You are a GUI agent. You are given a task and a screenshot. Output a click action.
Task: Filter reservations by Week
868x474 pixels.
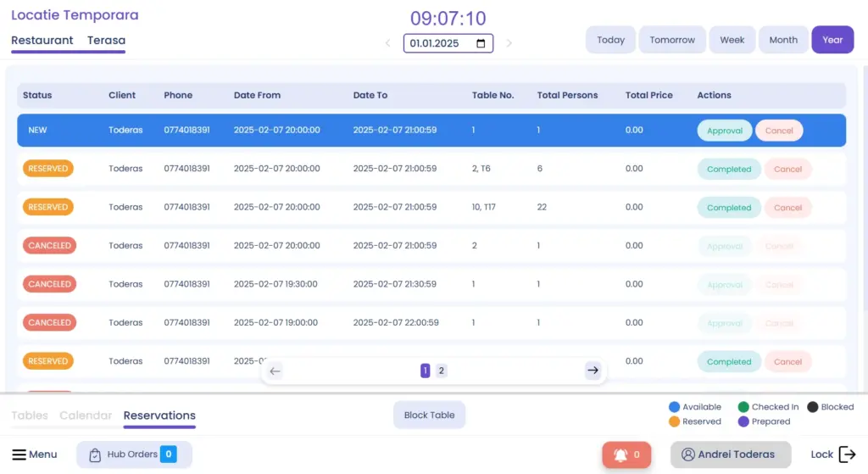click(732, 40)
